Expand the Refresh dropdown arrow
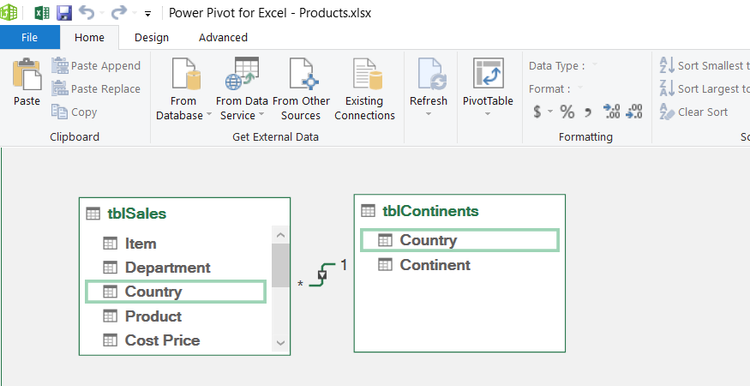Image resolution: width=750 pixels, height=386 pixels. coord(428,114)
